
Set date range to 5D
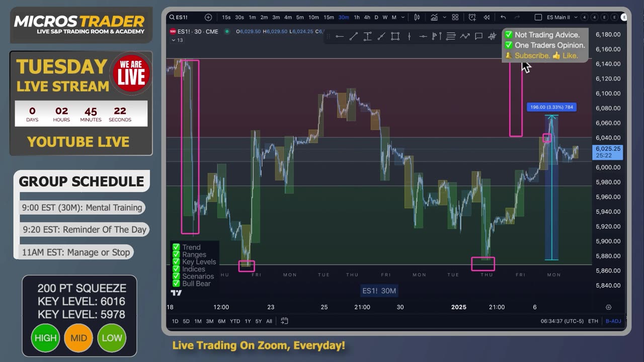tap(186, 321)
